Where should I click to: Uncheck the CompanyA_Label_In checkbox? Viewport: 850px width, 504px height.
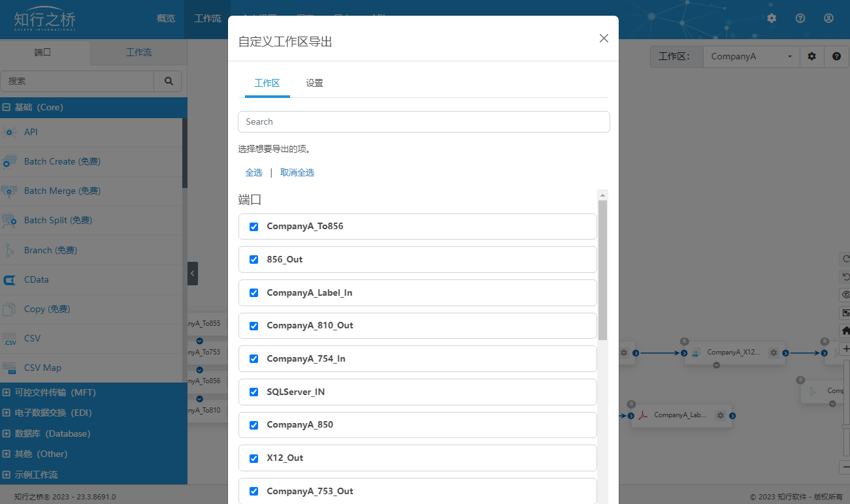point(254,292)
